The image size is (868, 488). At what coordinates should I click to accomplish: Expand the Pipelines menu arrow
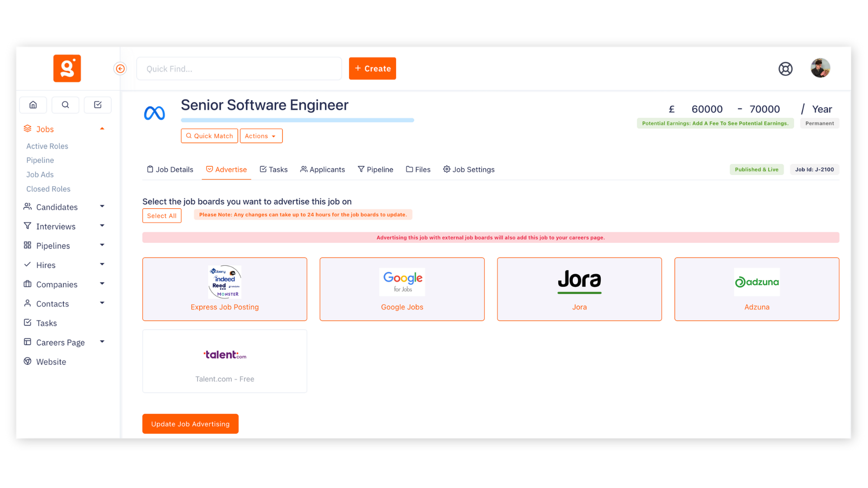coord(102,245)
